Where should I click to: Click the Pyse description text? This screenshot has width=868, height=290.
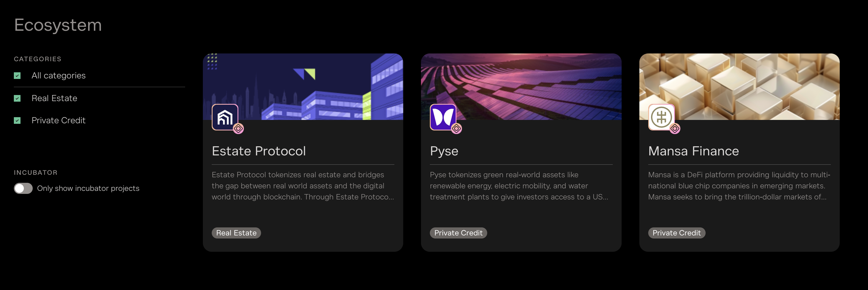click(519, 186)
